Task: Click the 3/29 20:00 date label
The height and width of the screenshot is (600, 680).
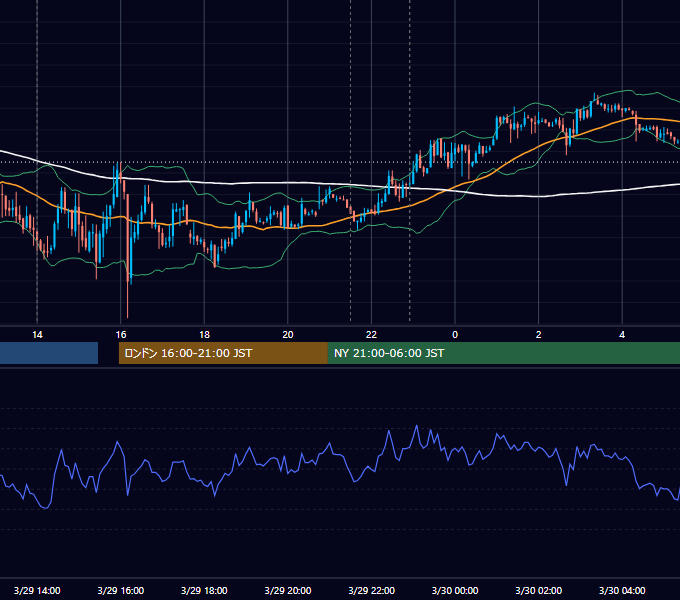Action: point(288,590)
